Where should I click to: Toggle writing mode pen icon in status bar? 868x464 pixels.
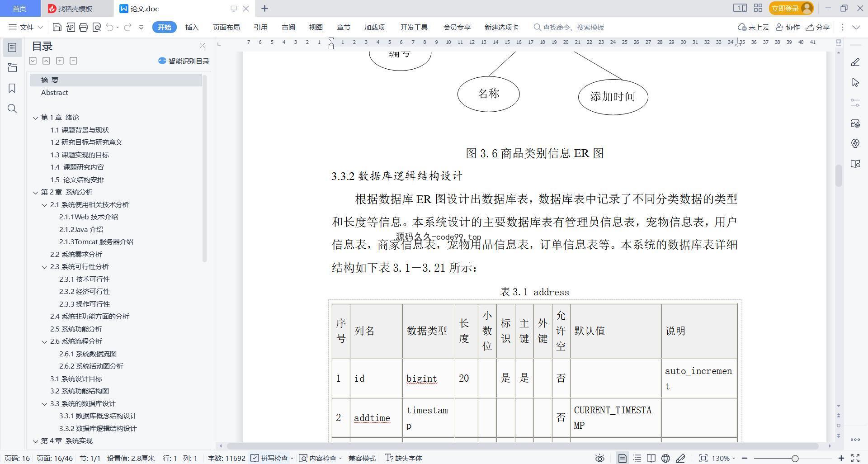pos(680,458)
